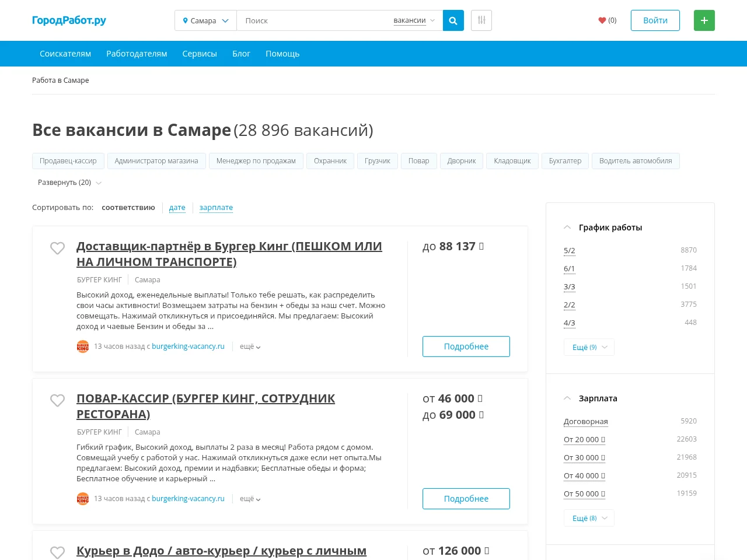Select the Менеджер по продажам tag
This screenshot has height=560, width=747.
coord(256,161)
